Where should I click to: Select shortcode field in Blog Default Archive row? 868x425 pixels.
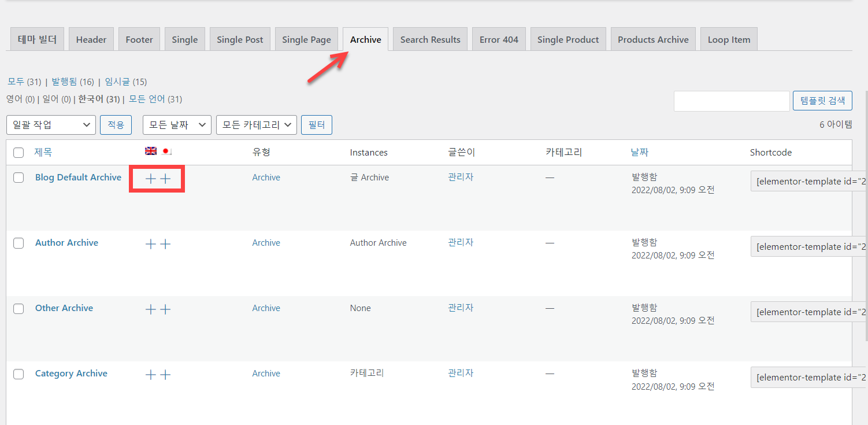[x=808, y=181]
